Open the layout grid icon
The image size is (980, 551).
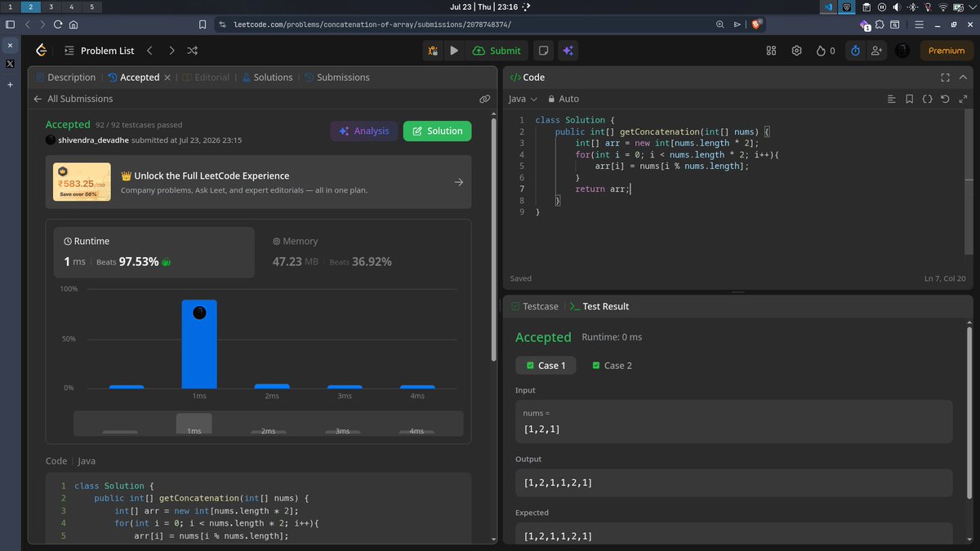(x=771, y=51)
